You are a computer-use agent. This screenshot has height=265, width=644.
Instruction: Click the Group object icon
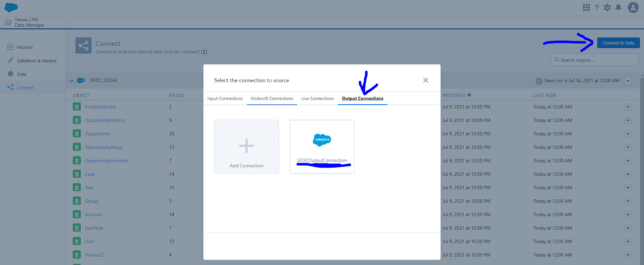click(76, 201)
